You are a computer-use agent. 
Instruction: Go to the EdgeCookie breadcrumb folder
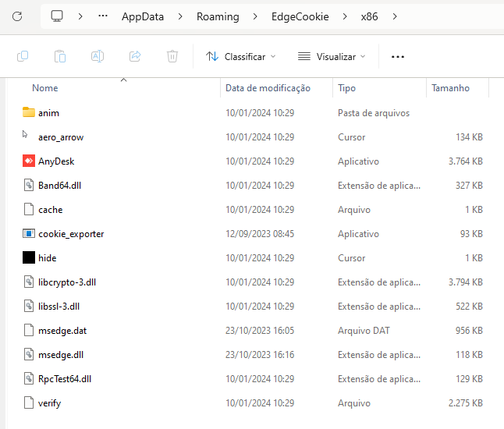click(x=300, y=16)
